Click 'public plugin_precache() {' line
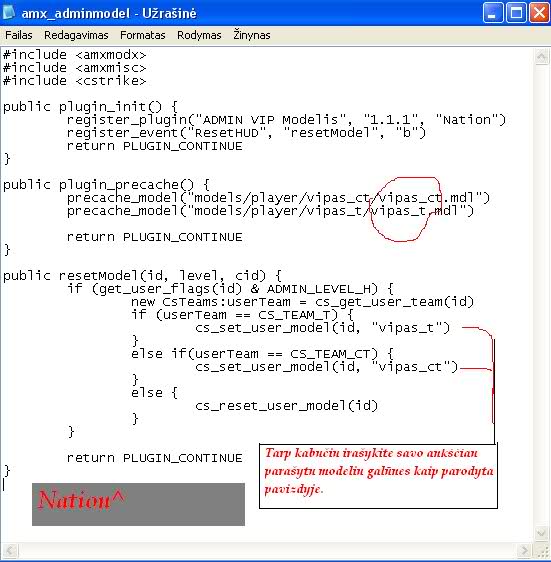The height and width of the screenshot is (562, 551). pos(106,185)
